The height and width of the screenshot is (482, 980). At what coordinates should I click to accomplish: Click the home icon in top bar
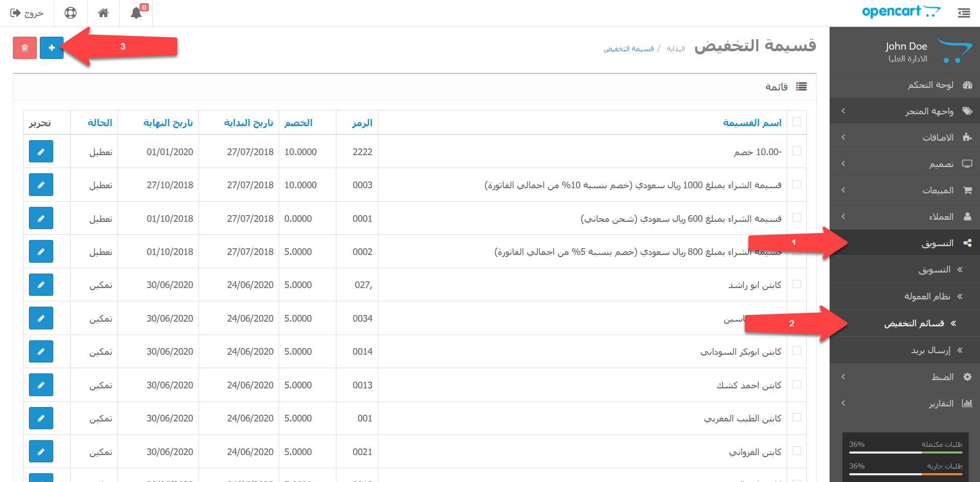click(103, 13)
